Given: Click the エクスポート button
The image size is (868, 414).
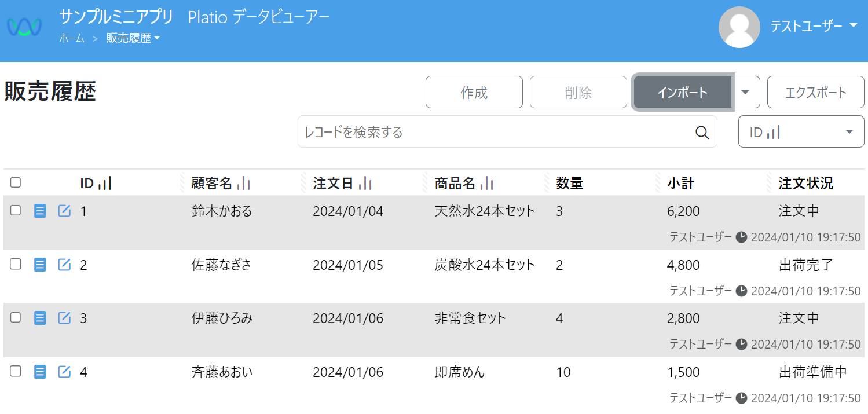Looking at the screenshot, I should [816, 92].
